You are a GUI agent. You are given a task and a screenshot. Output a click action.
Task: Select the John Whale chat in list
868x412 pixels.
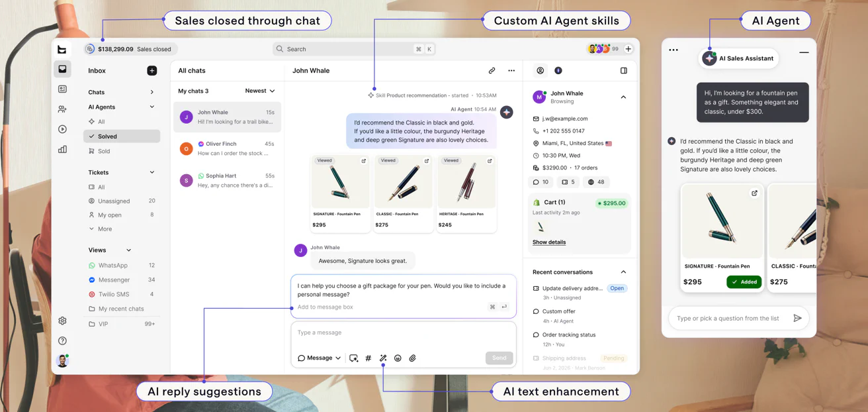(228, 117)
